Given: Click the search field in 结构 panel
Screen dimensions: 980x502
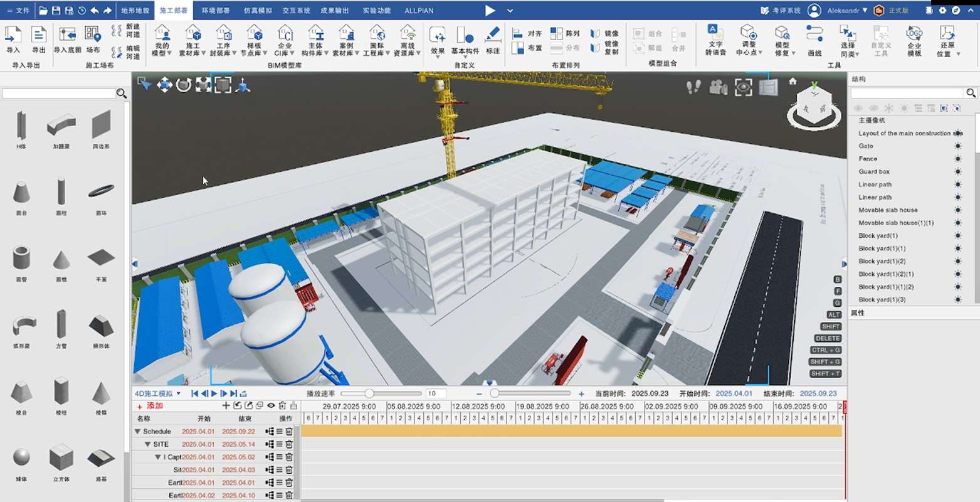Looking at the screenshot, I should [907, 93].
